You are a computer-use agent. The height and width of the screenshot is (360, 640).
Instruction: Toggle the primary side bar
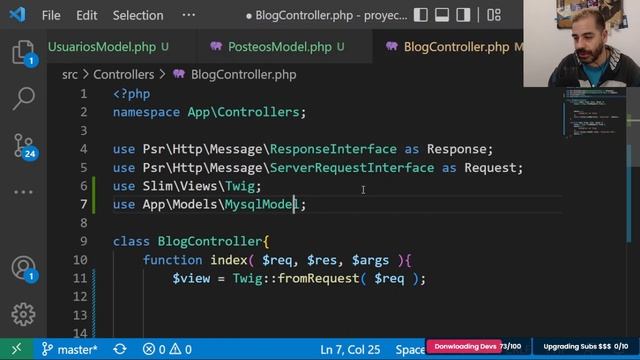point(420,15)
